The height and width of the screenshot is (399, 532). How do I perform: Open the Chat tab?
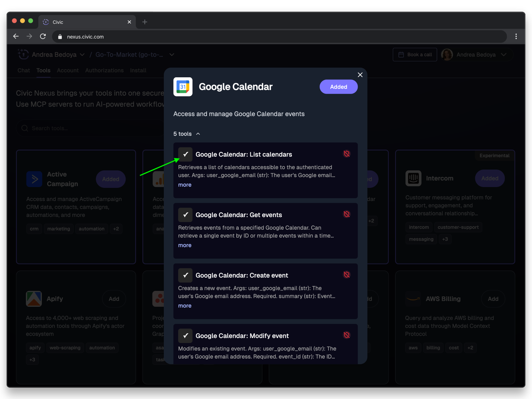coord(24,70)
